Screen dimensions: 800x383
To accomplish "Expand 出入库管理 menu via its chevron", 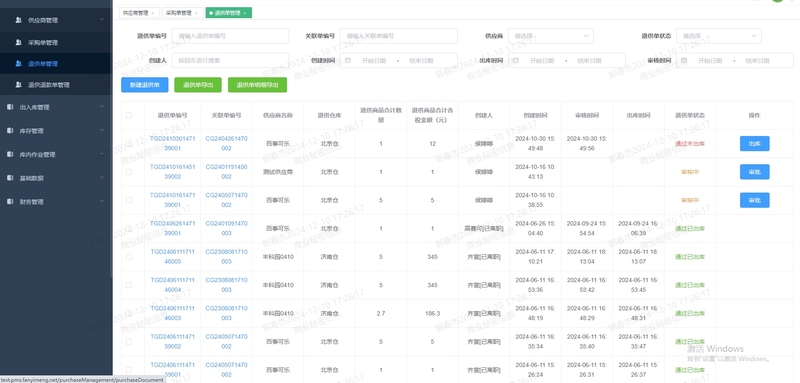I will pos(102,107).
